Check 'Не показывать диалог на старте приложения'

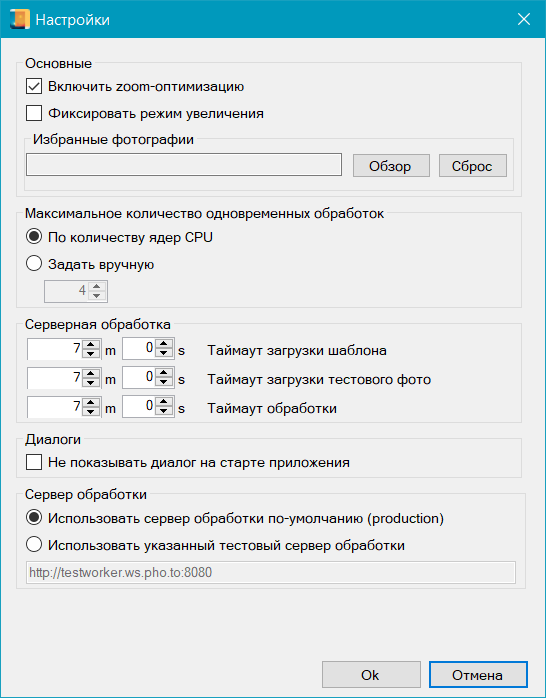pyautogui.click(x=34, y=462)
